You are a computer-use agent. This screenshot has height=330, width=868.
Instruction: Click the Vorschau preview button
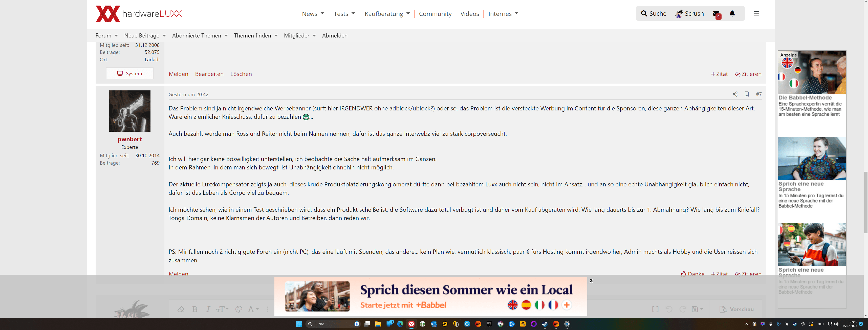coord(736,309)
